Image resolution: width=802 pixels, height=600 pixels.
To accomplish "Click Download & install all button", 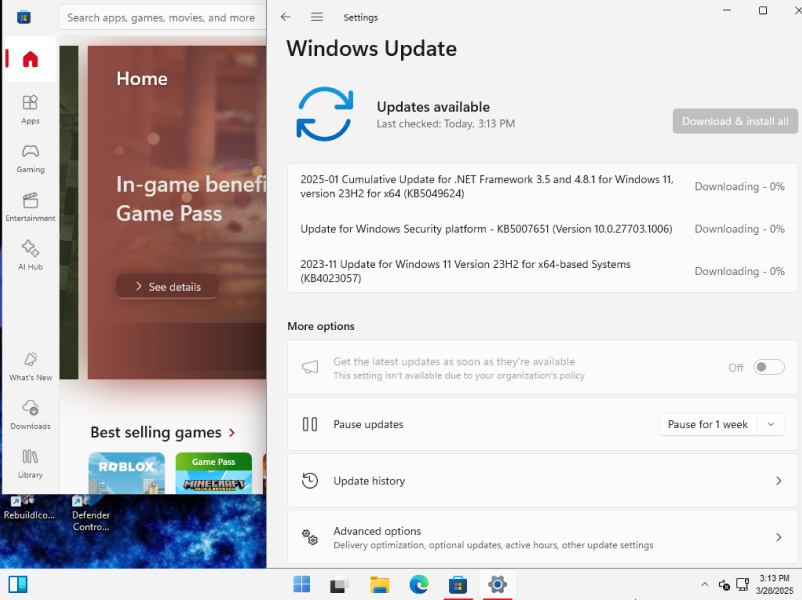I will point(735,121).
